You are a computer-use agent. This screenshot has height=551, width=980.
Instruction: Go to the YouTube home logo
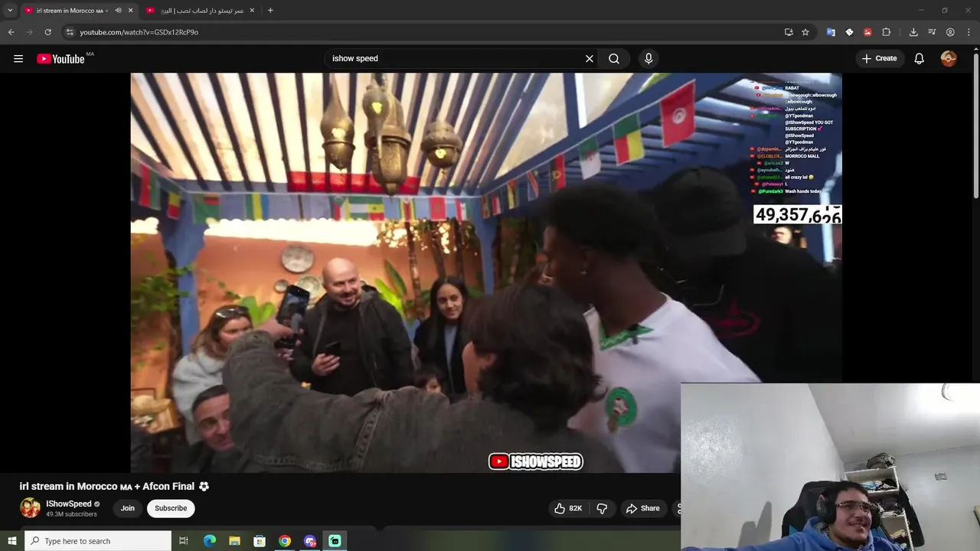coord(60,59)
